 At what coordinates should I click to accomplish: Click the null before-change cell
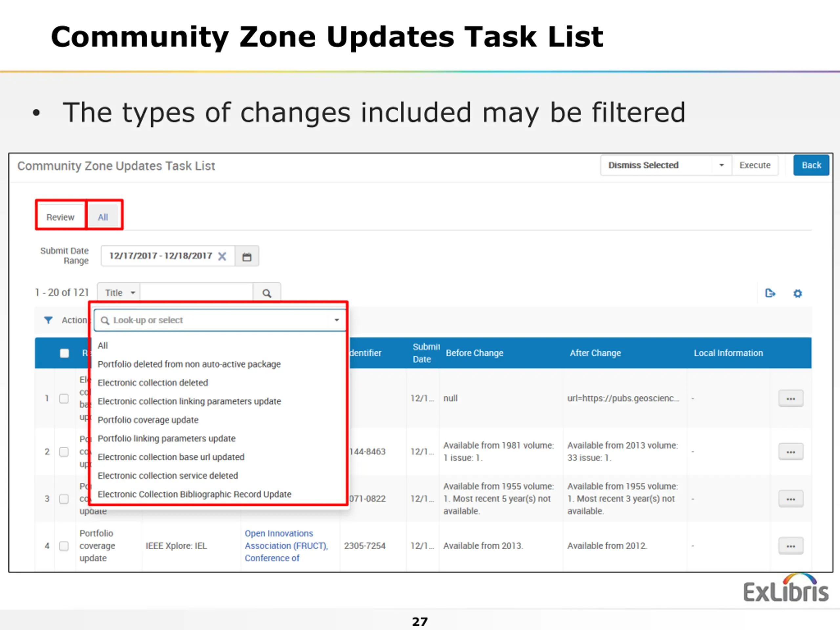[x=451, y=398]
